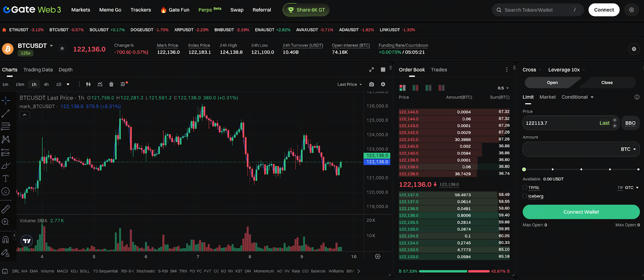Take a chart snapshot with camera icon
The height and width of the screenshot is (280, 644).
pyautogui.click(x=372, y=84)
